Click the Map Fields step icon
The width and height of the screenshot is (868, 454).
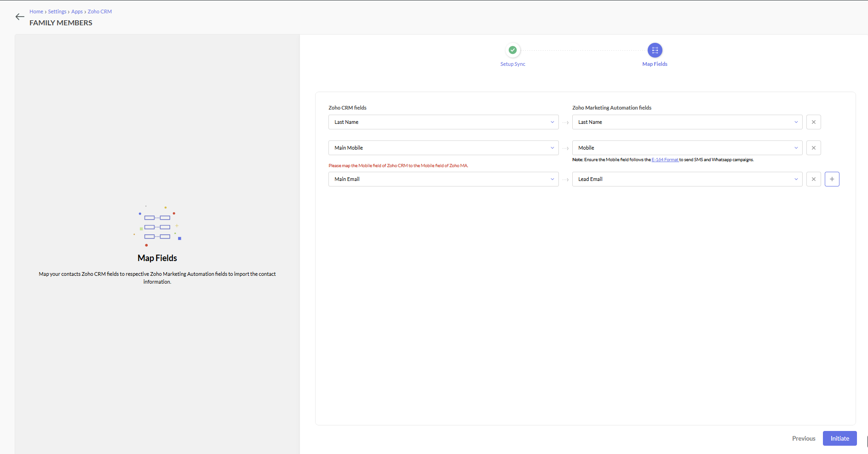click(655, 50)
